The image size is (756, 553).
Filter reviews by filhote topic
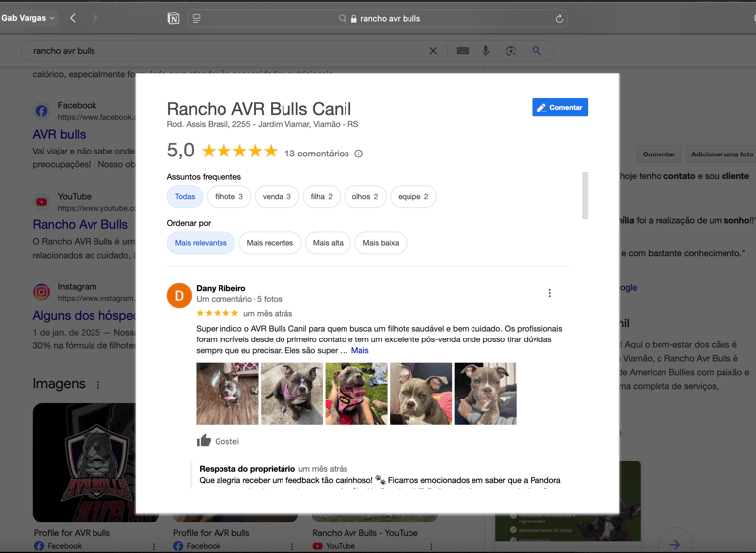point(228,196)
